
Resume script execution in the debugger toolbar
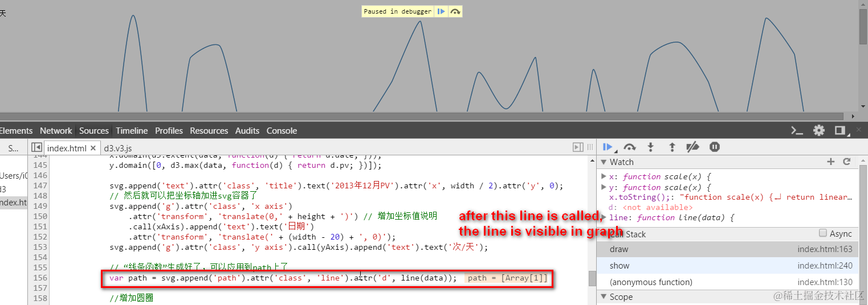tap(607, 147)
